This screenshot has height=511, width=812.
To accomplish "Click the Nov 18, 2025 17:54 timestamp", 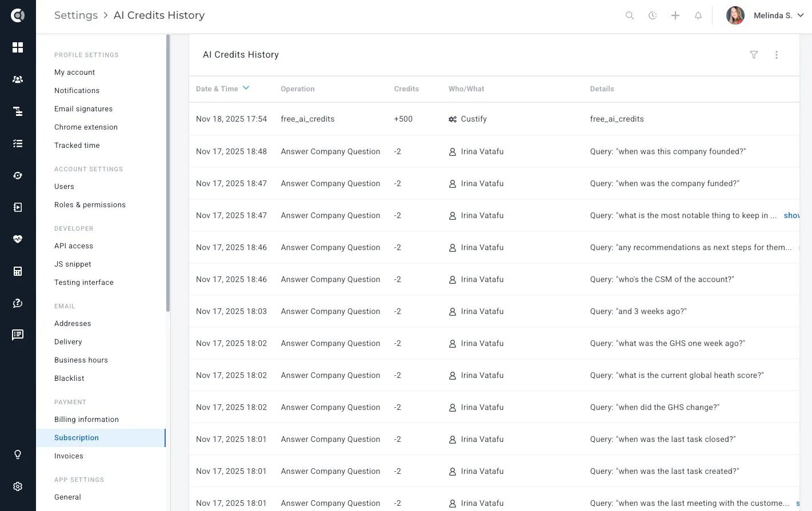I will 231,119.
